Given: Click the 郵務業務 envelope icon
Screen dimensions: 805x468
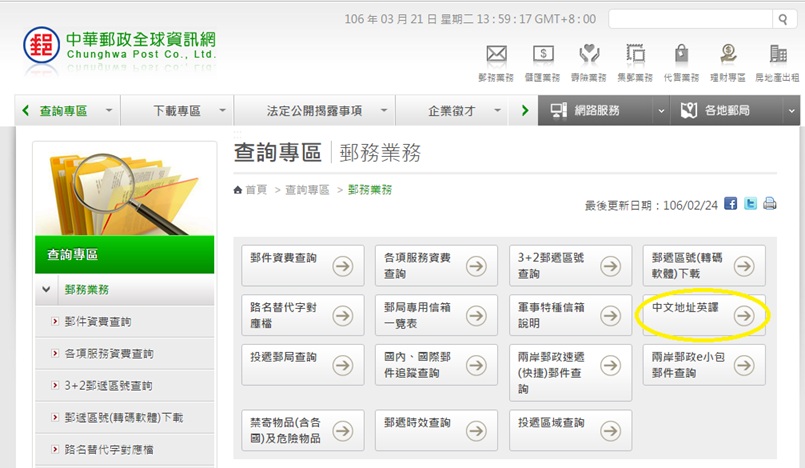Looking at the screenshot, I should 496,55.
